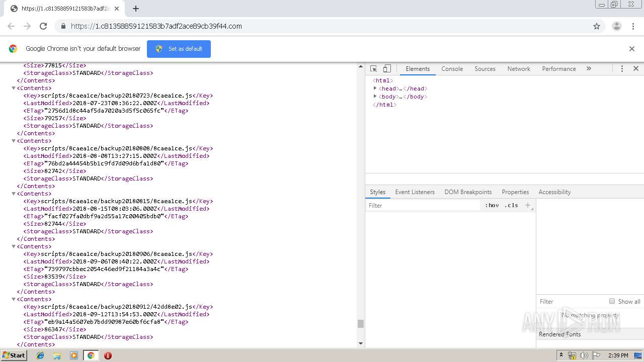The width and height of the screenshot is (644, 362).
Task: Open the Event Listeners sidebar tab
Action: 415,192
